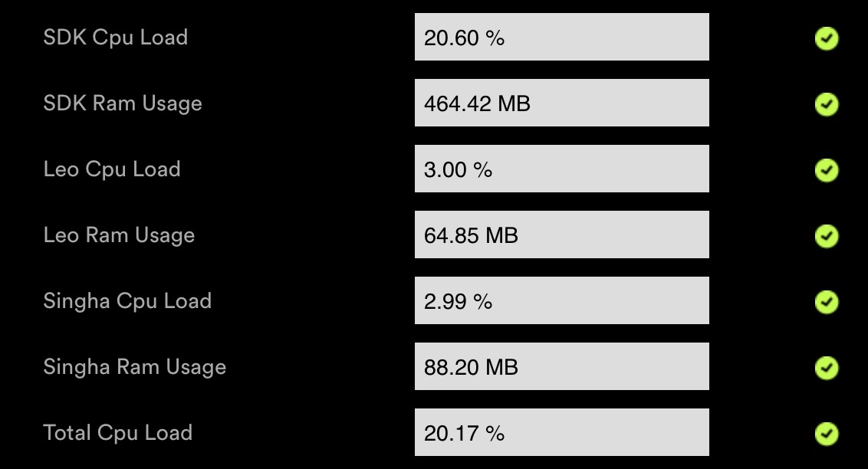Click the SDK Cpu Load field showing 20.60 %

[561, 37]
